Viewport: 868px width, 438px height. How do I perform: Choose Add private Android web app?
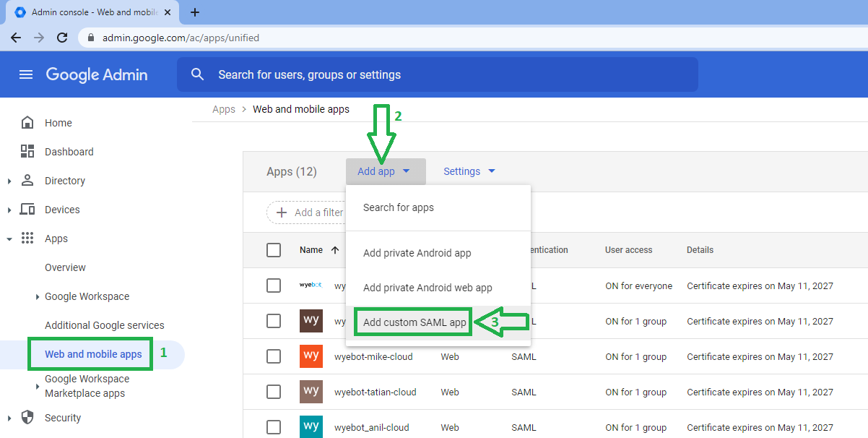click(x=438, y=288)
